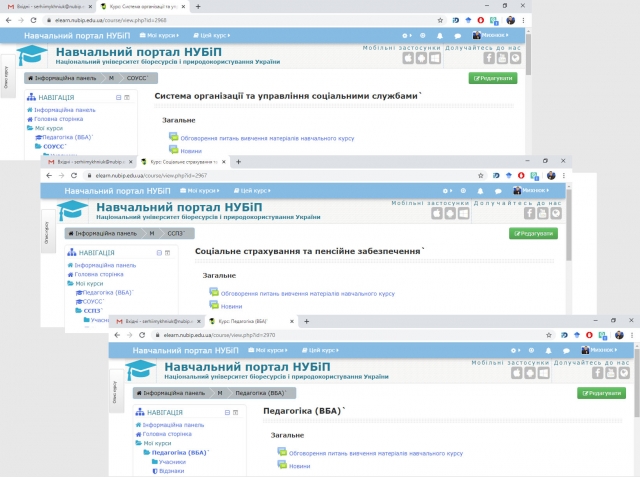Open notifications bell in bottom window
640x477 pixels.
coord(548,351)
